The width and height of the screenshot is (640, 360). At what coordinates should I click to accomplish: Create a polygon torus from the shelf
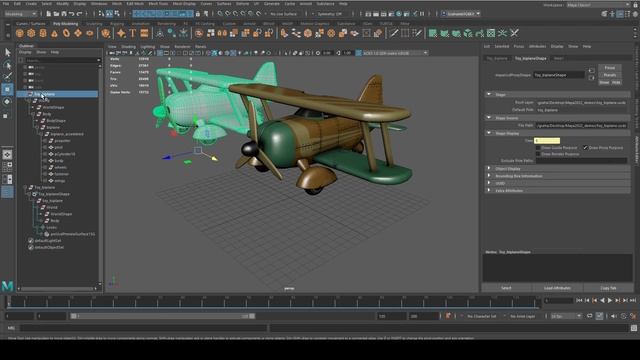click(66, 33)
